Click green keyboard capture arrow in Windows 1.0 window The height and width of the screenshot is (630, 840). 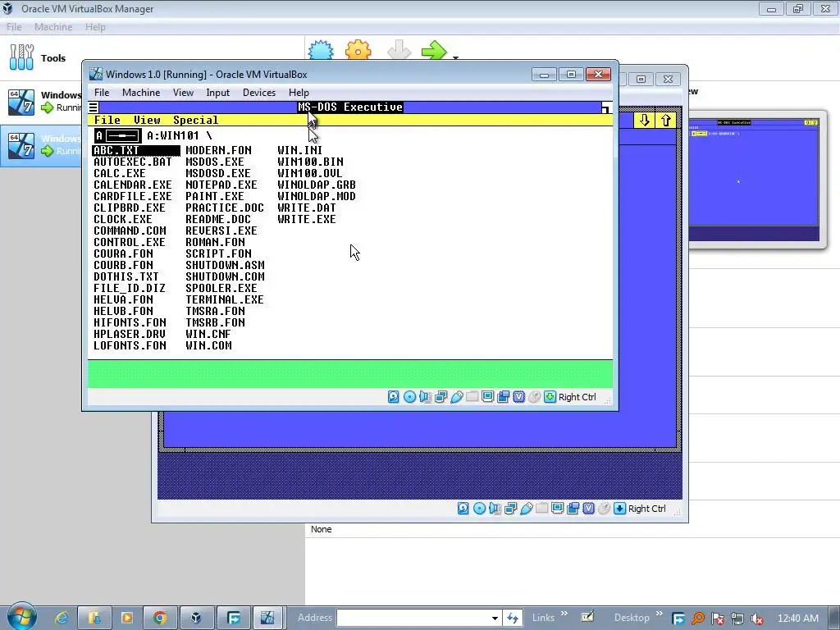point(550,397)
